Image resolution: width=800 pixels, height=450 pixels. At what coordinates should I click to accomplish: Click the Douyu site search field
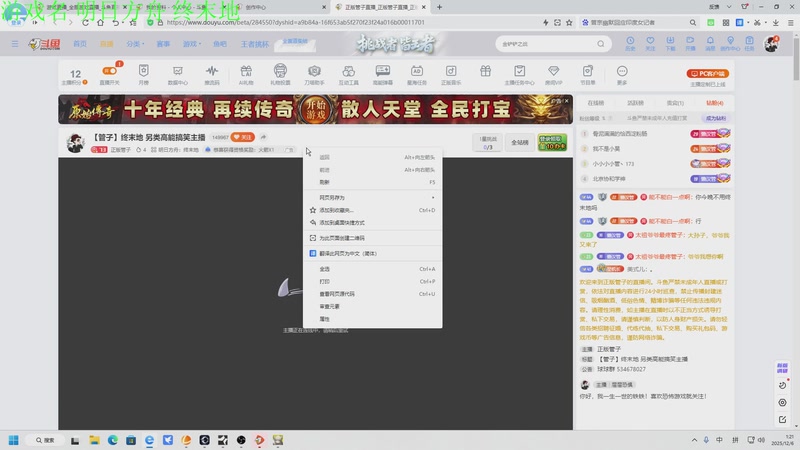tap(546, 44)
